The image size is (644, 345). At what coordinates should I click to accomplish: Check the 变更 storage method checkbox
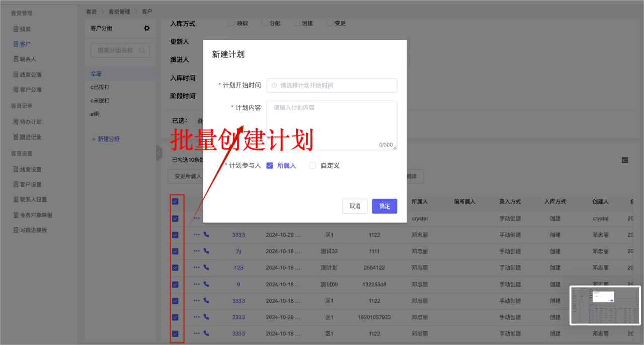(330, 23)
